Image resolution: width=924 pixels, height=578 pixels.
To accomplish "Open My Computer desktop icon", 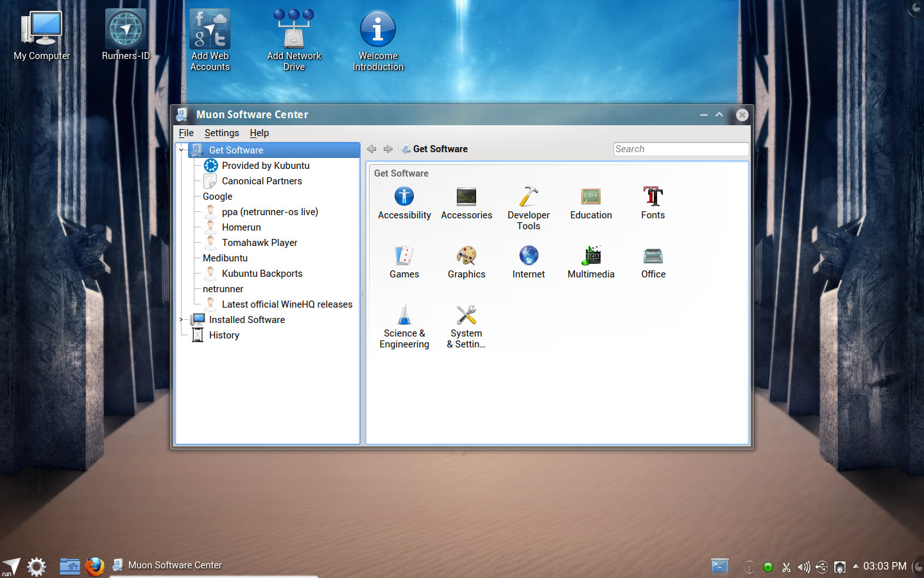I will [x=42, y=36].
